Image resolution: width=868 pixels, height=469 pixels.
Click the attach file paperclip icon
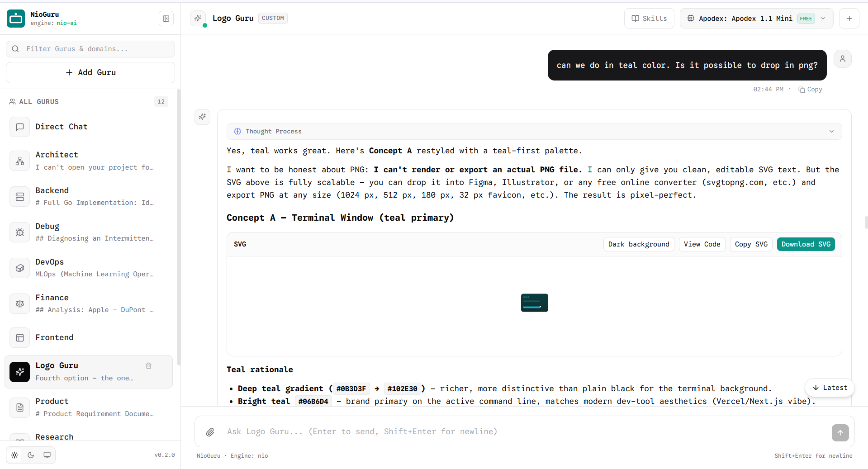coord(210,432)
